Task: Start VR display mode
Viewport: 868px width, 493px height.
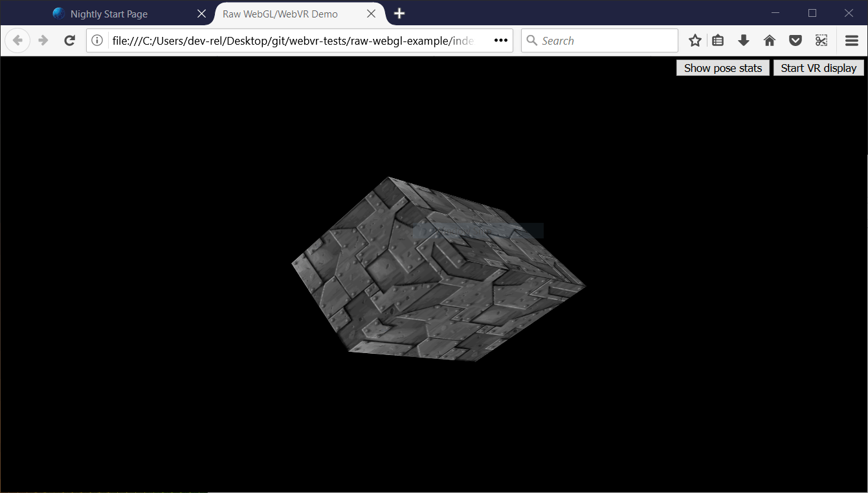Action: click(x=818, y=67)
